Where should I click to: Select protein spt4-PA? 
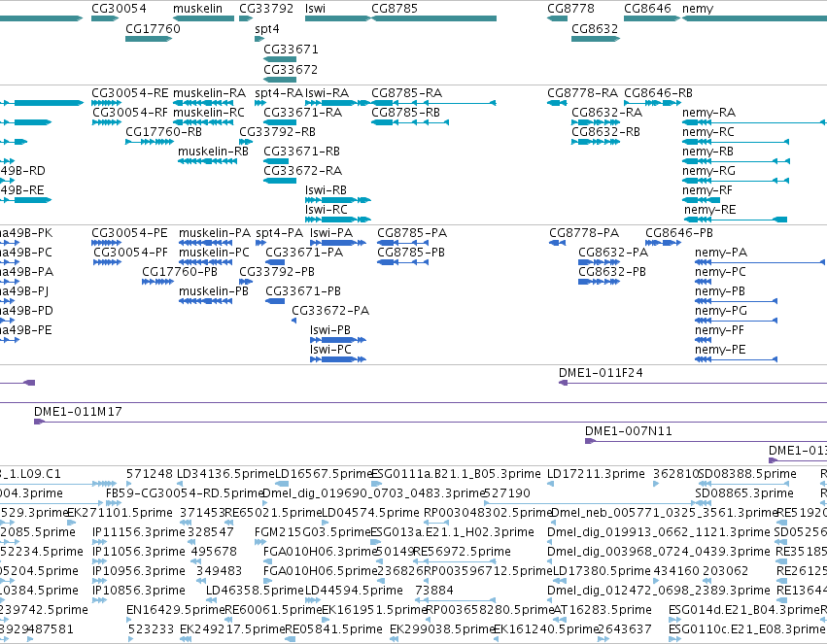click(x=280, y=233)
